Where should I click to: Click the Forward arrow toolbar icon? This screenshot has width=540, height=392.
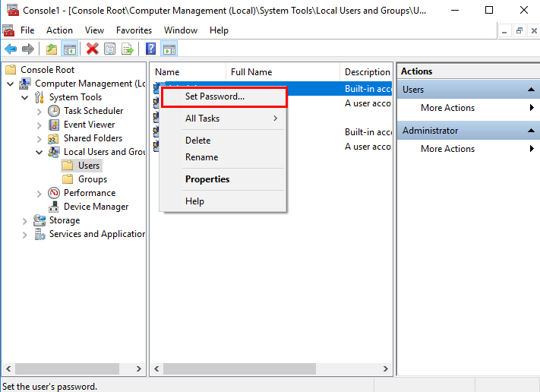(28, 49)
